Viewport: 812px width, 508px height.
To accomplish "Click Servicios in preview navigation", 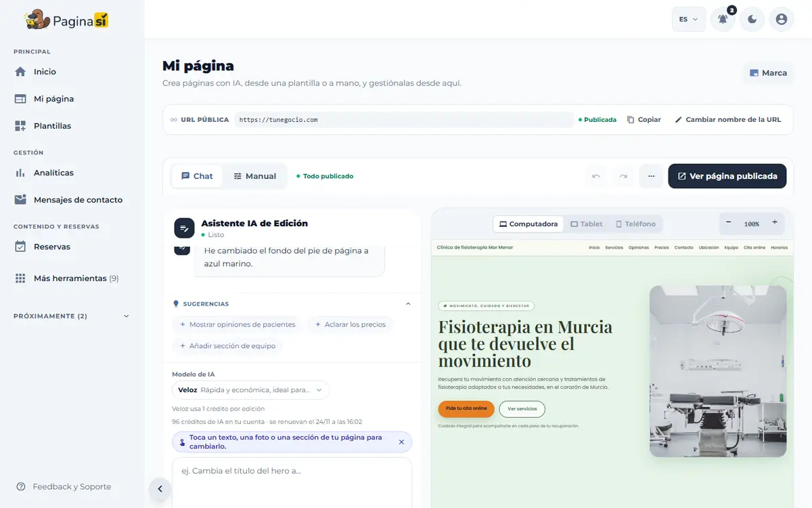I will (x=614, y=248).
